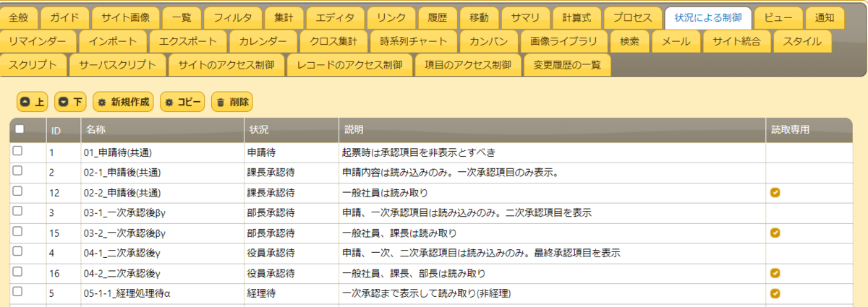The height and width of the screenshot is (307, 868).
Task: Click the 新規作成 button
Action: (124, 102)
